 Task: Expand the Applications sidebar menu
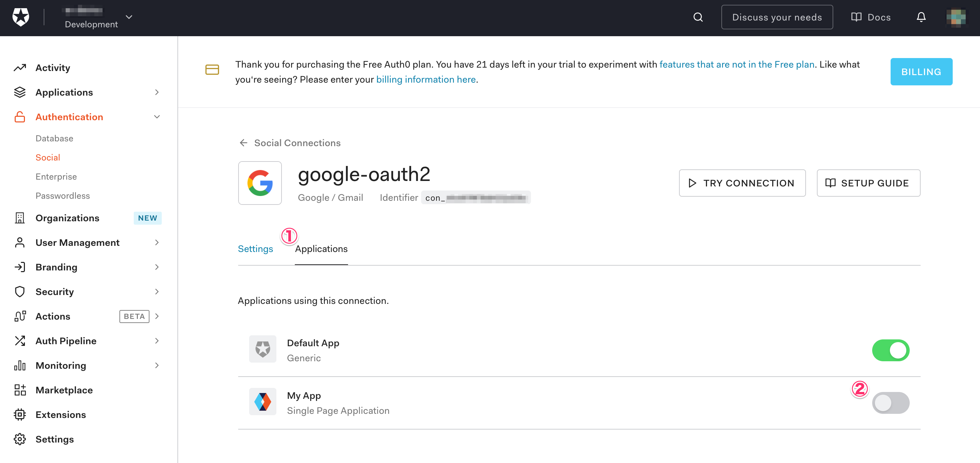157,93
